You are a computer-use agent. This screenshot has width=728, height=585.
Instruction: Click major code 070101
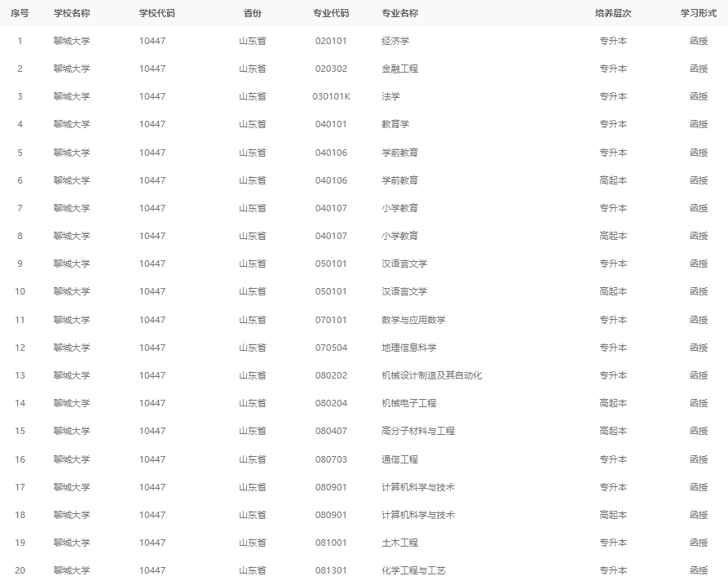click(x=331, y=320)
